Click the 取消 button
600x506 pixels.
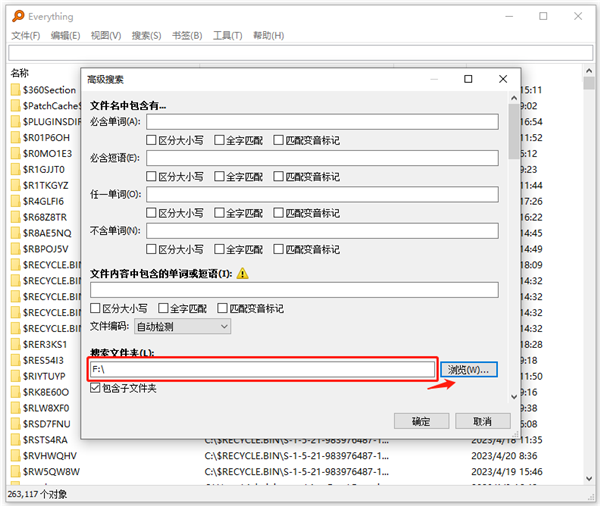pyautogui.click(x=483, y=421)
